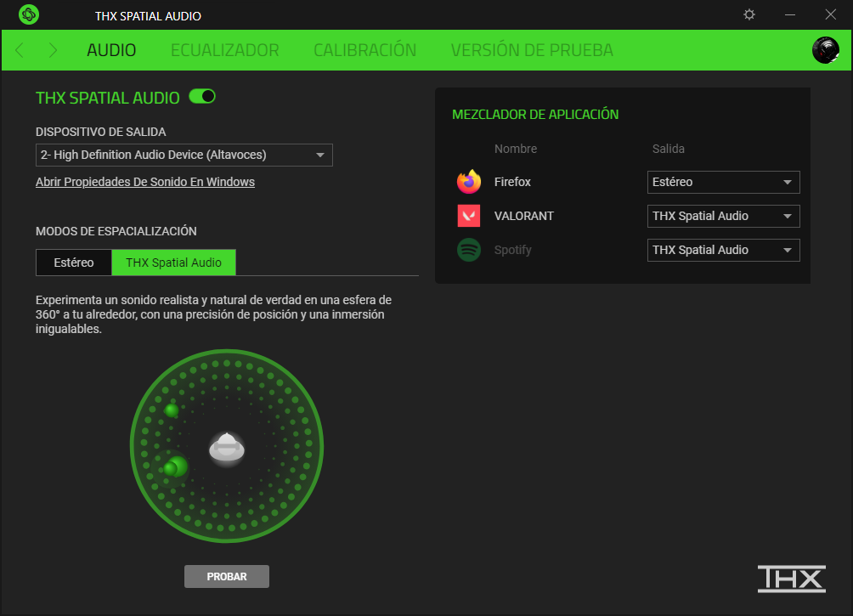
Task: Click the Salida column header
Action: click(x=669, y=149)
